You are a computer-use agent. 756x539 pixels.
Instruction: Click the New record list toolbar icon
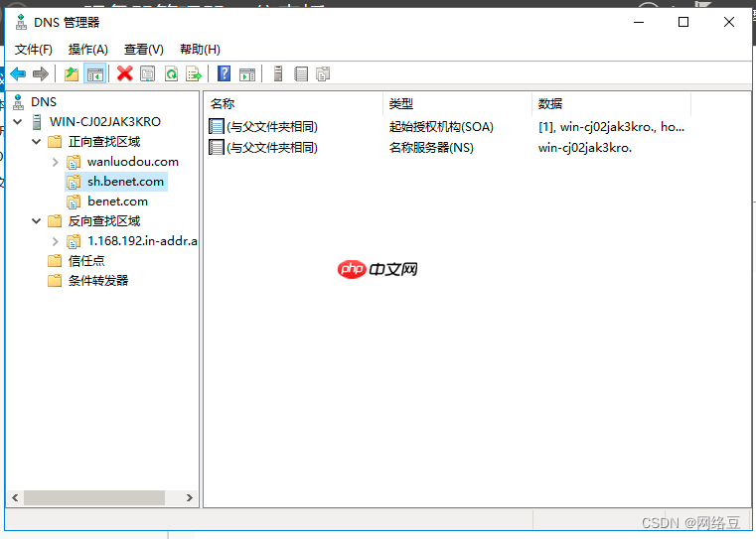[301, 73]
